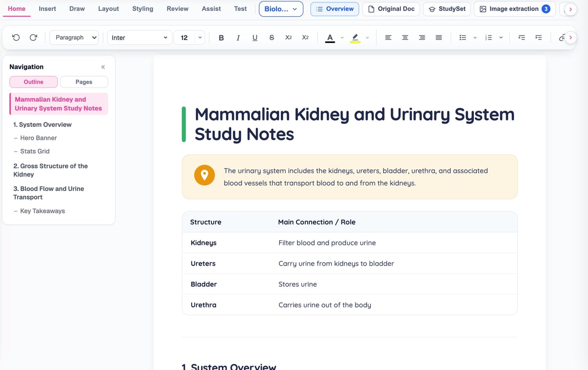588x370 pixels.
Task: Show more top bar tabs arrow
Action: tap(570, 9)
